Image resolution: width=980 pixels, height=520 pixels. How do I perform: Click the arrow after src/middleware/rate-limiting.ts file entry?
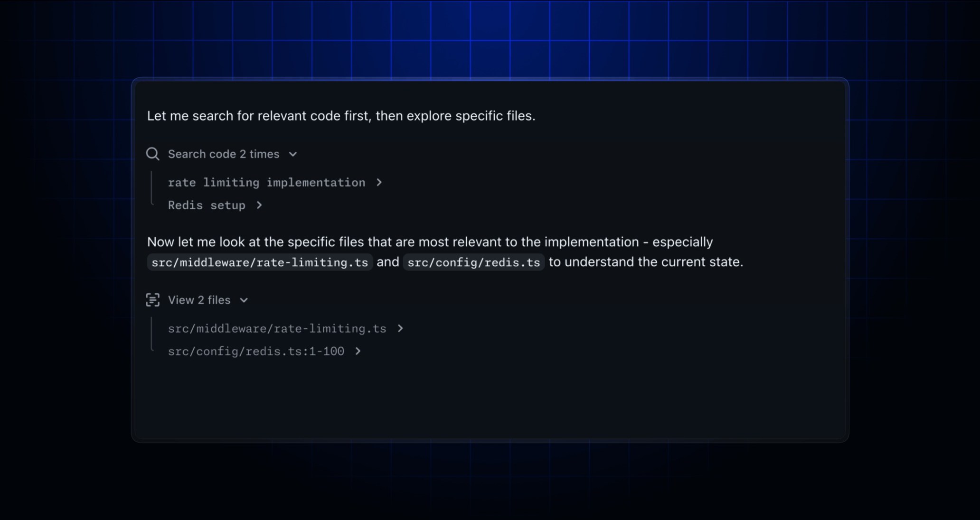point(399,328)
